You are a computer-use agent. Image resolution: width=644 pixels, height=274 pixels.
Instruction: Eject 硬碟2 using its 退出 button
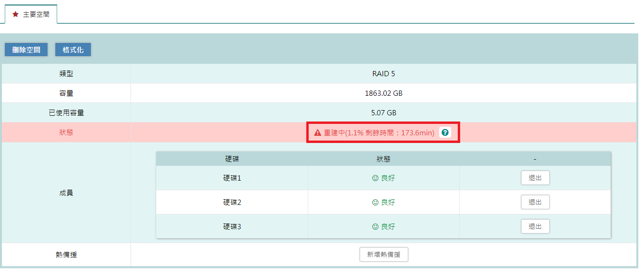[535, 202]
